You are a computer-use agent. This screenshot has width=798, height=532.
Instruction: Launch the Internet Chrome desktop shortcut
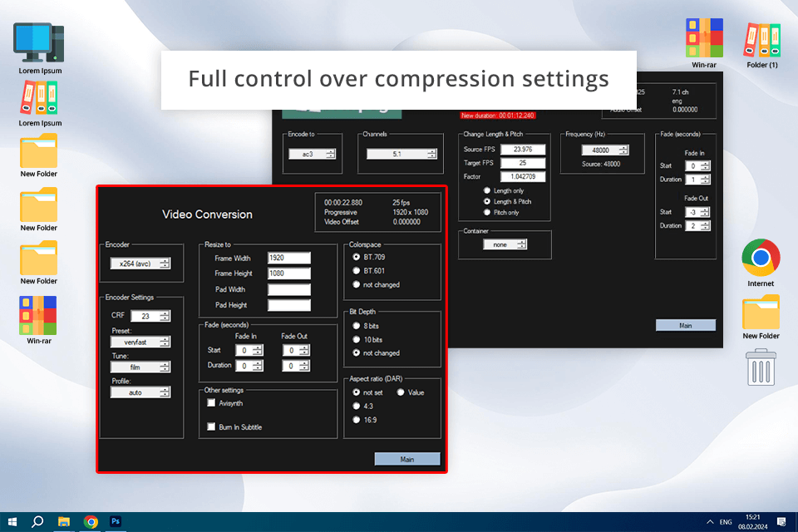point(761,263)
